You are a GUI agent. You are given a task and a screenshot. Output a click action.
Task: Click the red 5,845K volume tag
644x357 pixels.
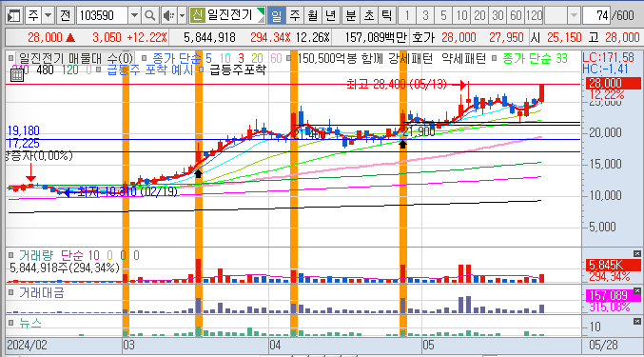[614, 265]
